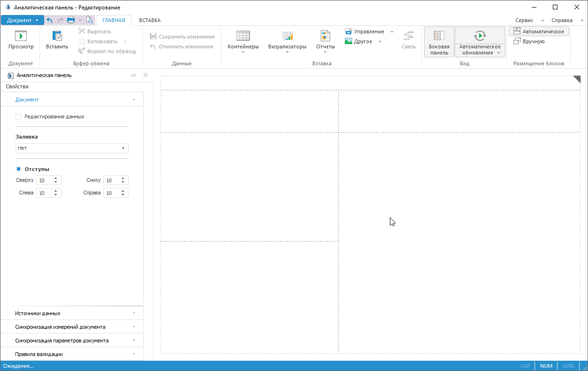Toggle the Боковая панель side panel button
This screenshot has width=588, height=371.
pyautogui.click(x=439, y=41)
